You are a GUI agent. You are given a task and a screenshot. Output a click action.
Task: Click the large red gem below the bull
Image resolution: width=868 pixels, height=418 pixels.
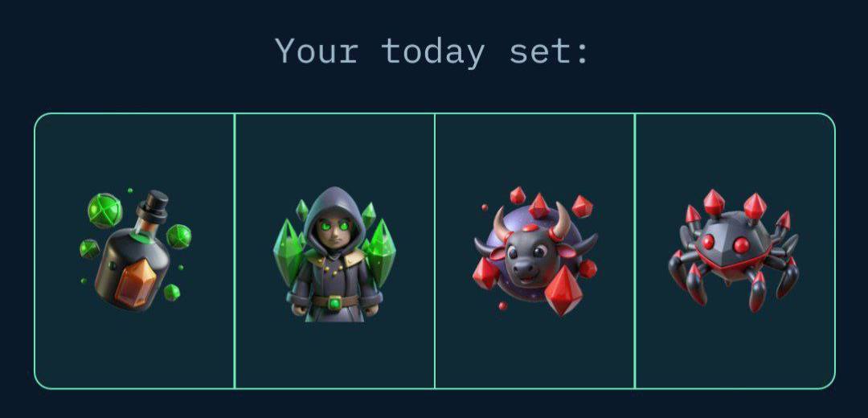[563, 291]
